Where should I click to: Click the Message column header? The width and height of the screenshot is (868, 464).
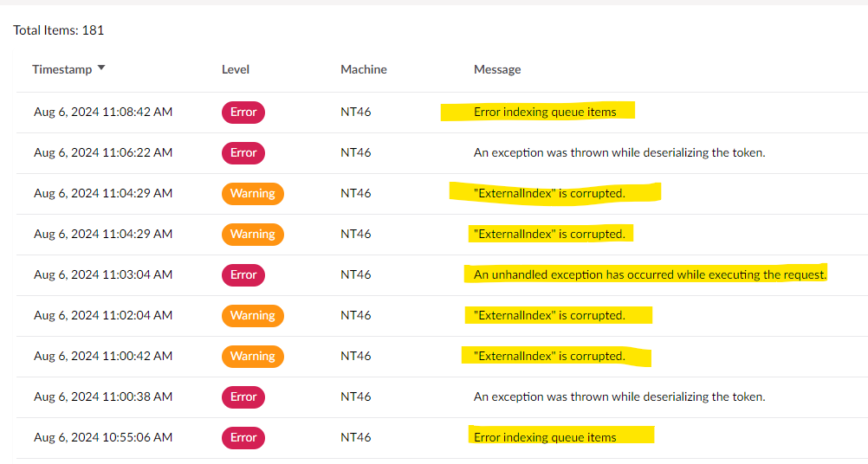(497, 69)
